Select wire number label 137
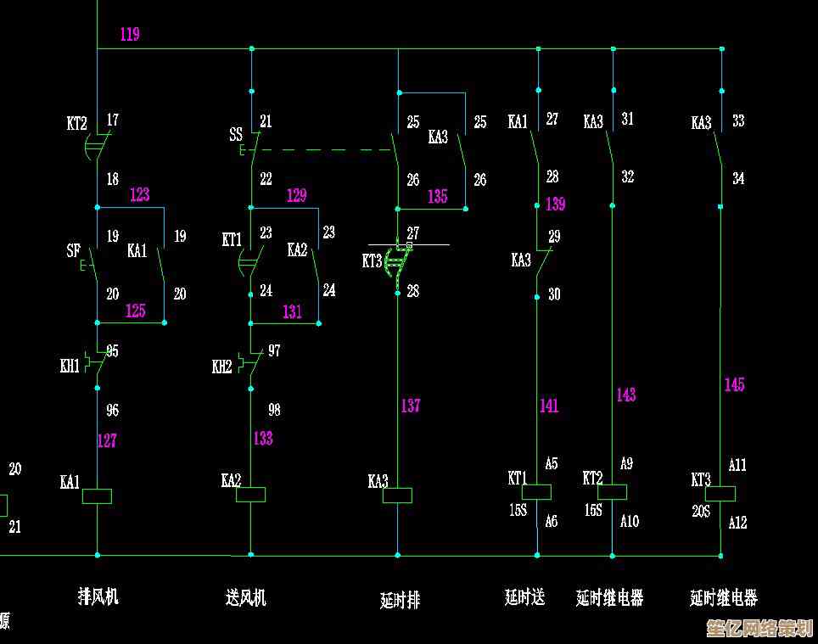818x644 pixels. (411, 406)
